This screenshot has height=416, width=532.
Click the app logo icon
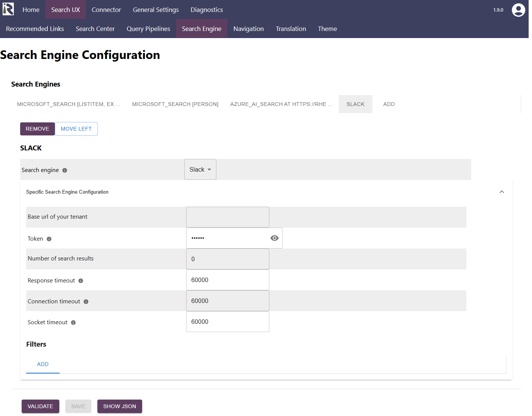8,9
